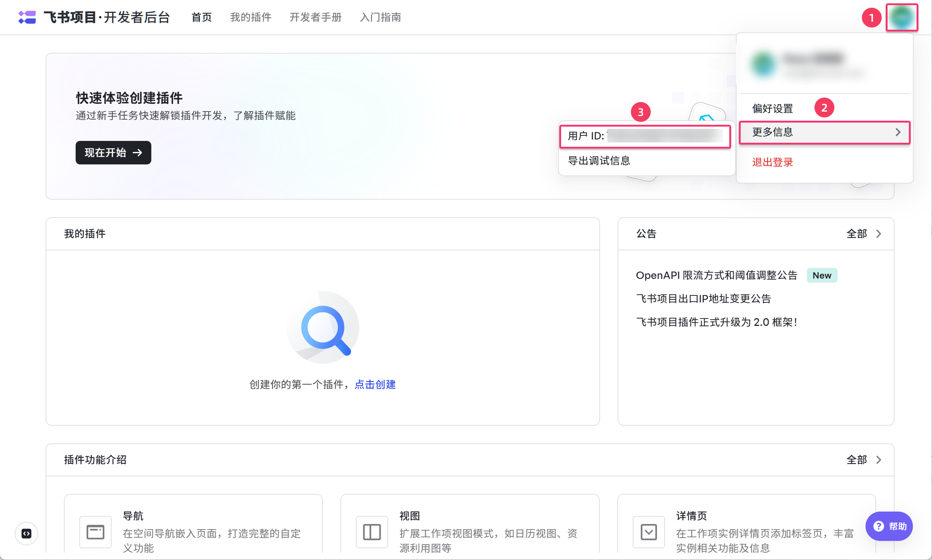Open the 开发者手册 tab
932x560 pixels.
(315, 17)
